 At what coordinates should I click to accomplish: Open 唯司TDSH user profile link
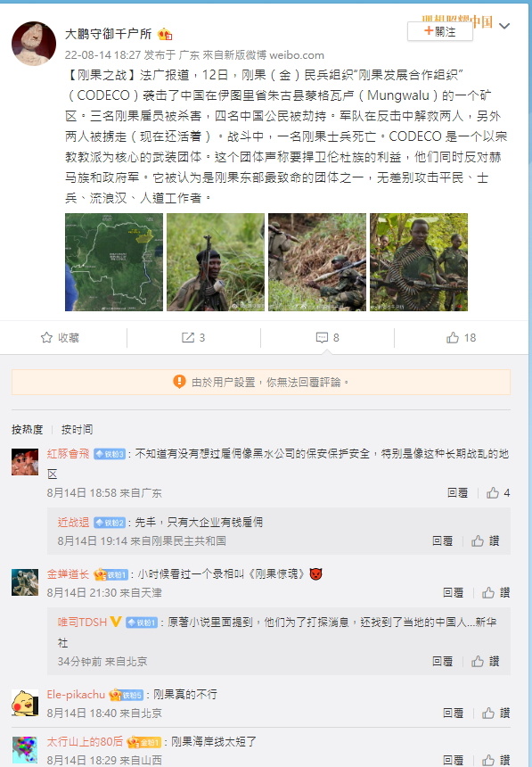pos(82,623)
